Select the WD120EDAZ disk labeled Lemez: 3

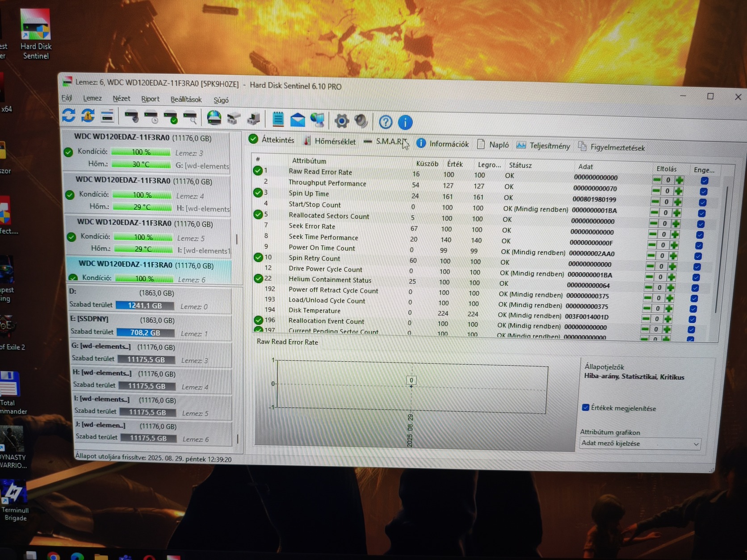point(146,151)
